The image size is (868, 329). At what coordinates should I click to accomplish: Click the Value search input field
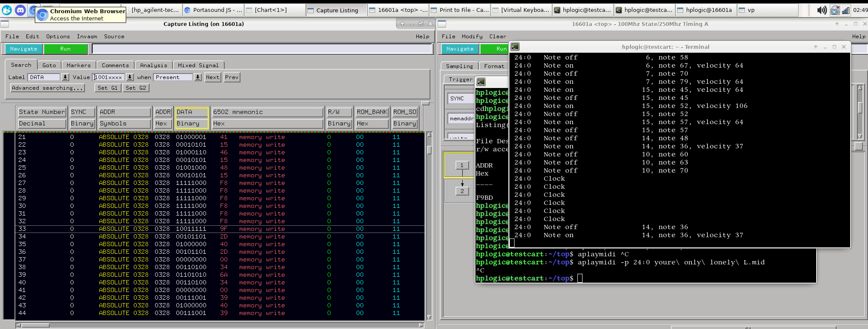(109, 77)
